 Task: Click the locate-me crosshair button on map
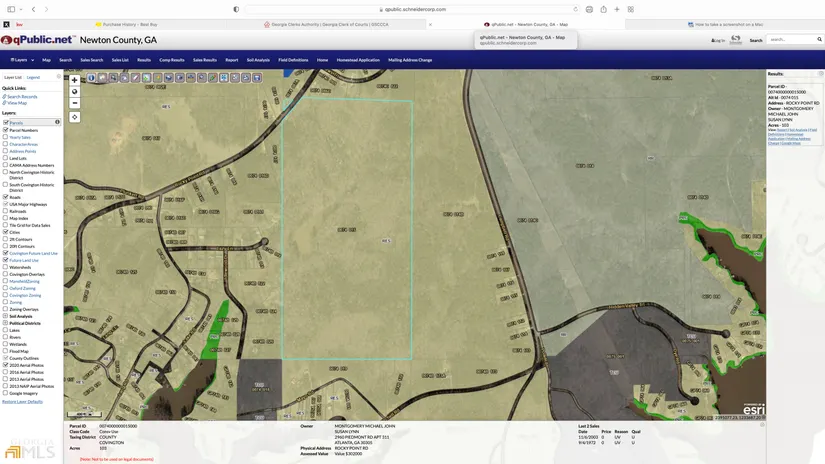[x=74, y=117]
